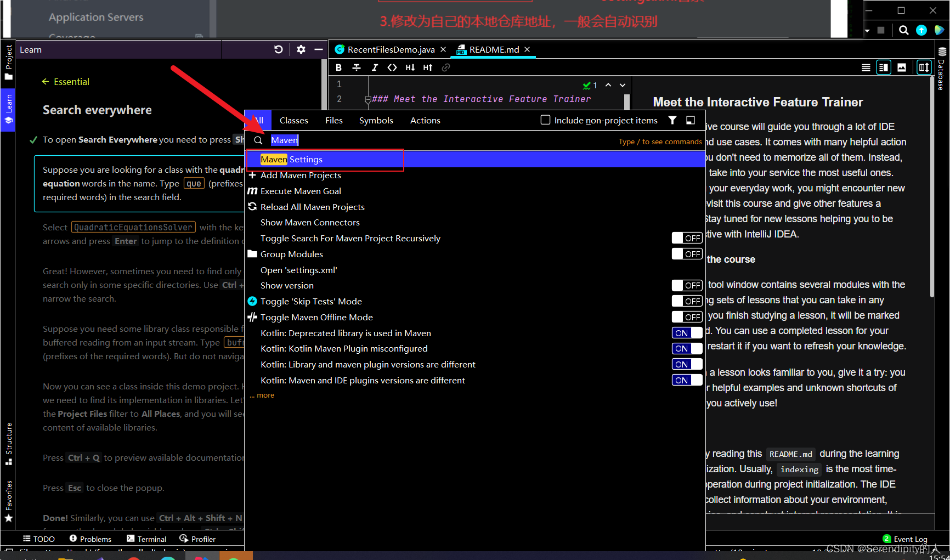The image size is (950, 560).
Task: Click the filter icon in search popup
Action: [x=672, y=120]
